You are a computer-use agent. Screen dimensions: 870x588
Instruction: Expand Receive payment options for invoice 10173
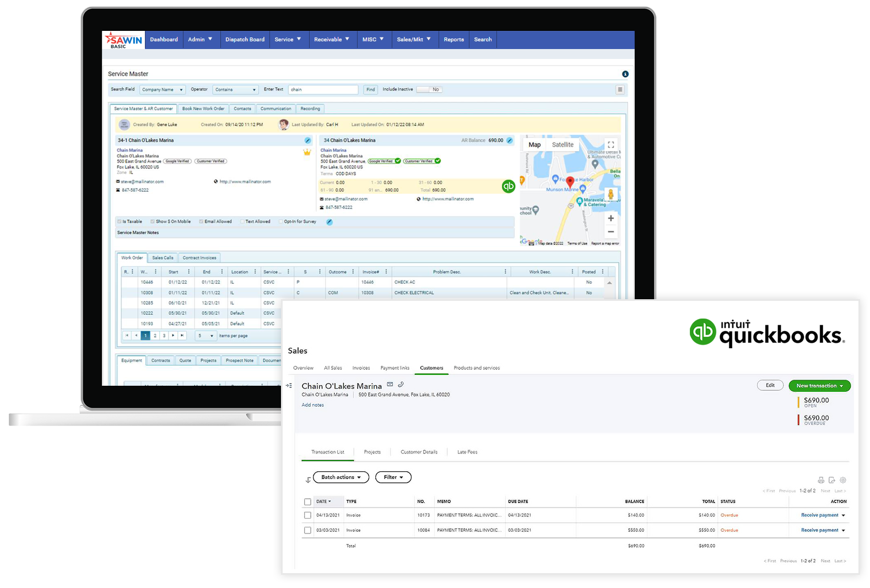844,516
